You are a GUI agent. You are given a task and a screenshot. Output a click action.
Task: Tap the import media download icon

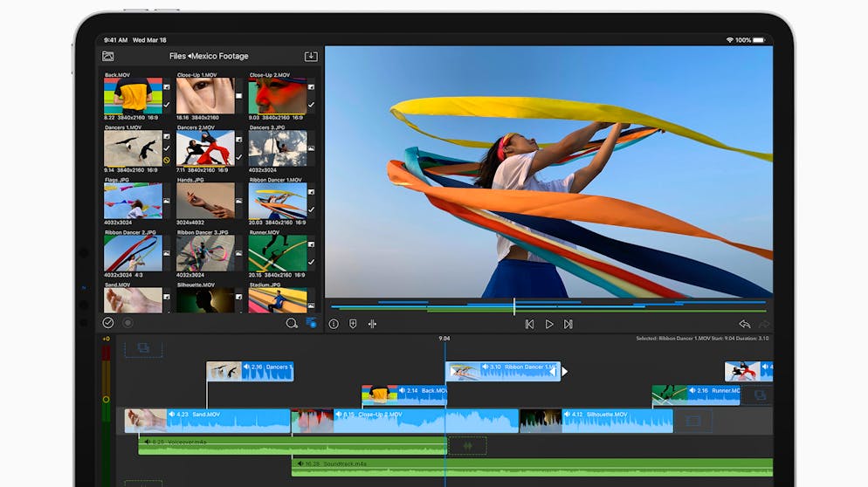[x=311, y=57]
